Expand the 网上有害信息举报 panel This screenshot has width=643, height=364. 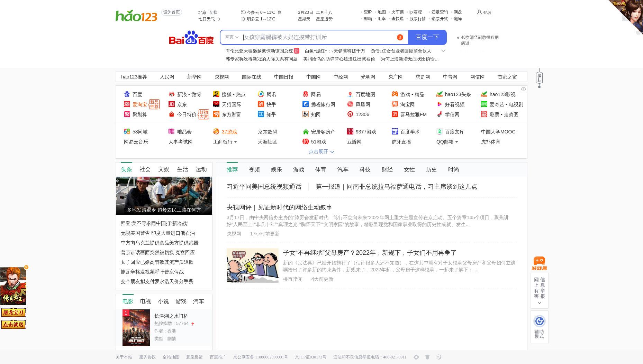coord(539,303)
